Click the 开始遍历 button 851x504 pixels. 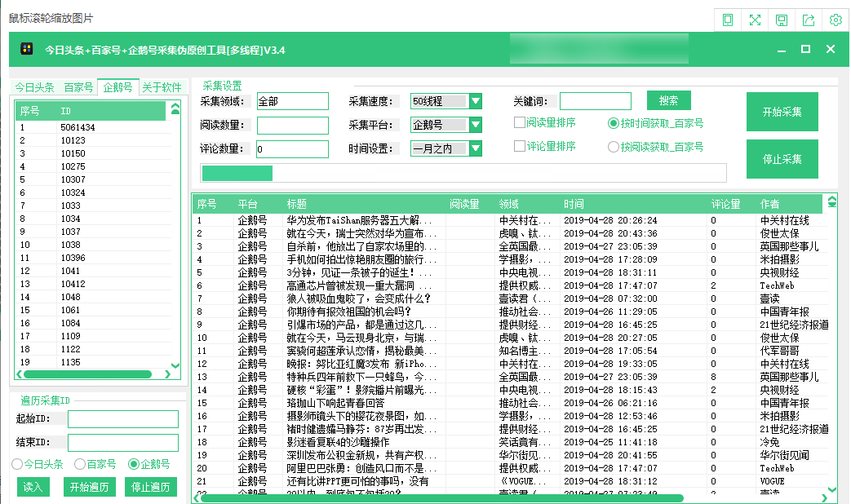click(89, 487)
